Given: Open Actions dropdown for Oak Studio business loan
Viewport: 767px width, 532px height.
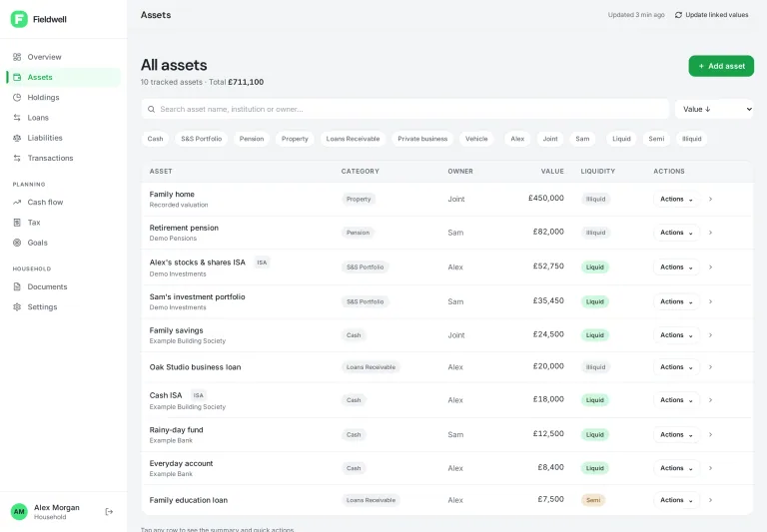Looking at the screenshot, I should pos(676,367).
